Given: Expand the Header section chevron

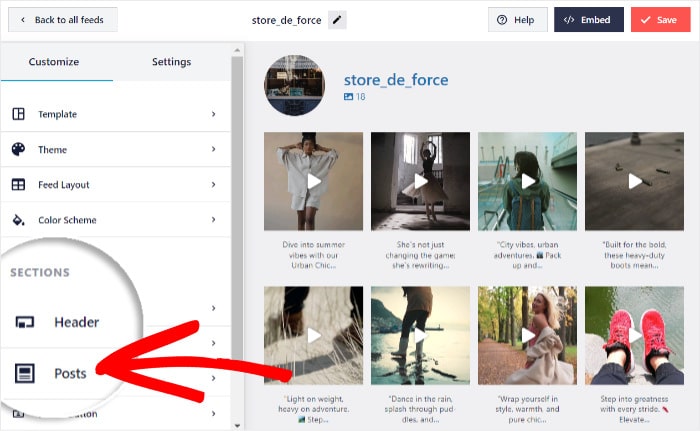Looking at the screenshot, I should 213,308.
